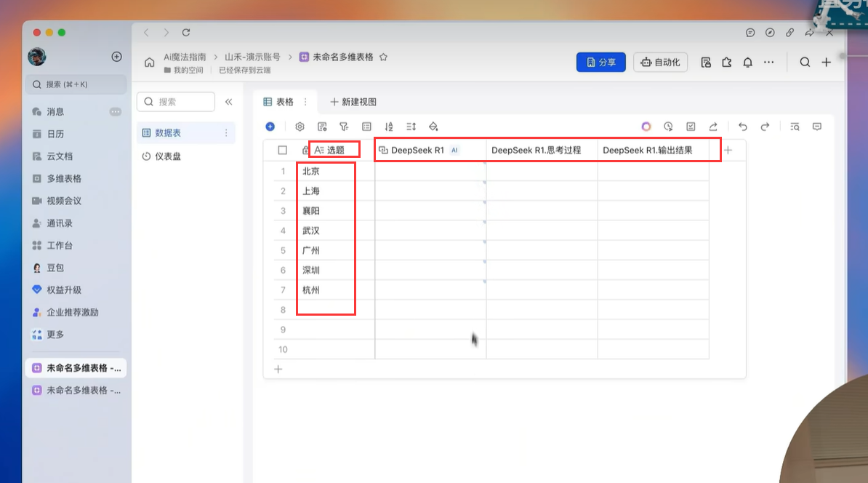Screen dimensions: 868x483
Task: Open the notification bell
Action: [748, 63]
